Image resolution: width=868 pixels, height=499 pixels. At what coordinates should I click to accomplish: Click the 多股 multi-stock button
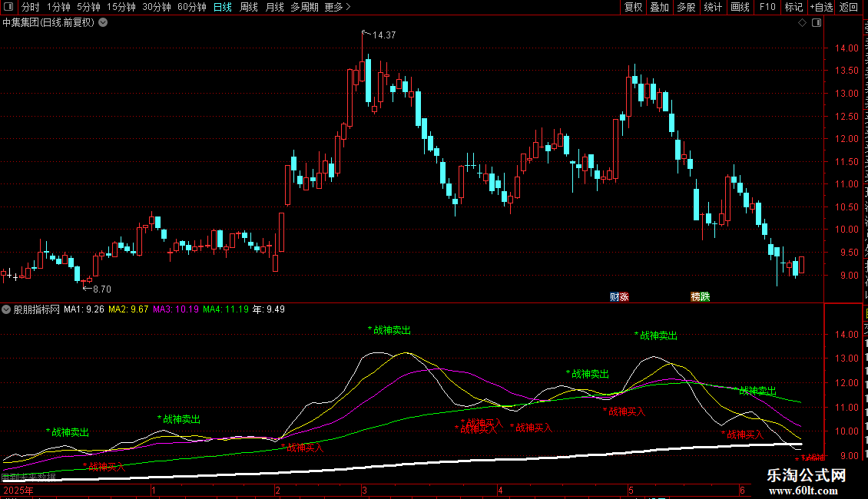click(x=686, y=7)
